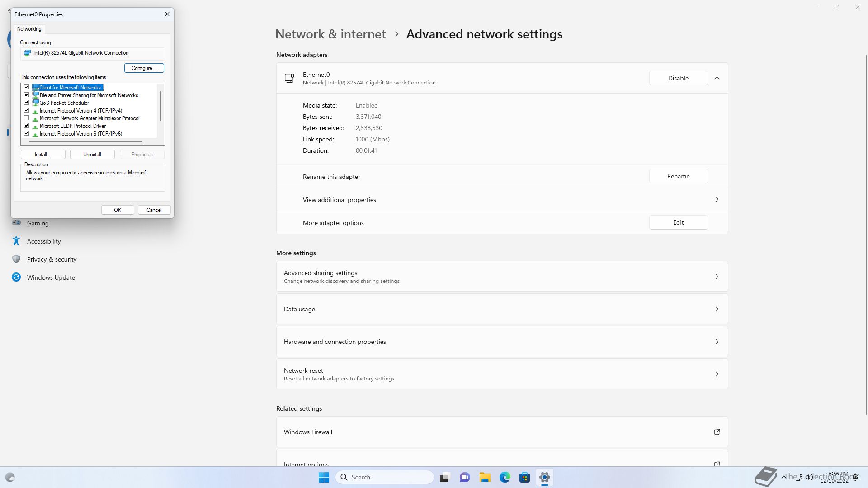Screen dimensions: 868x488
Task: Click the Install... button
Action: click(x=43, y=155)
